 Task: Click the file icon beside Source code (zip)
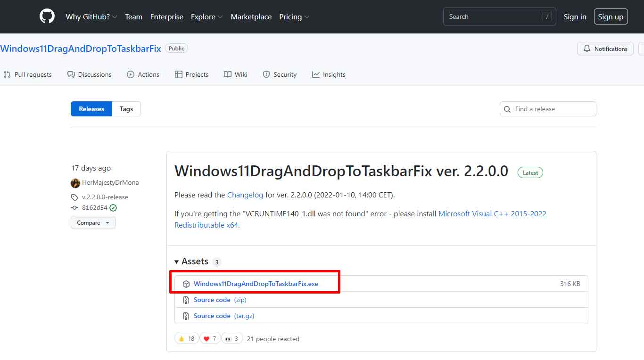[x=186, y=300]
